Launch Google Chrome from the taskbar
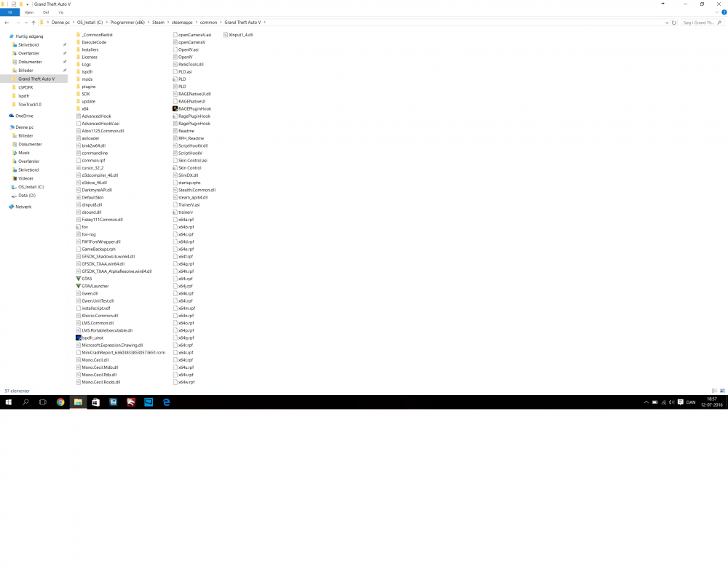 point(60,402)
